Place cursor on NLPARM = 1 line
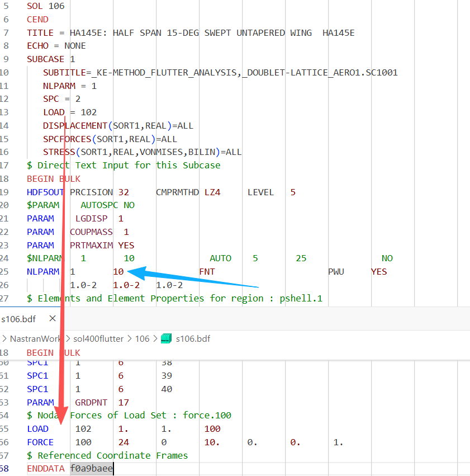Viewport: 470px width, 476px height. (x=69, y=86)
